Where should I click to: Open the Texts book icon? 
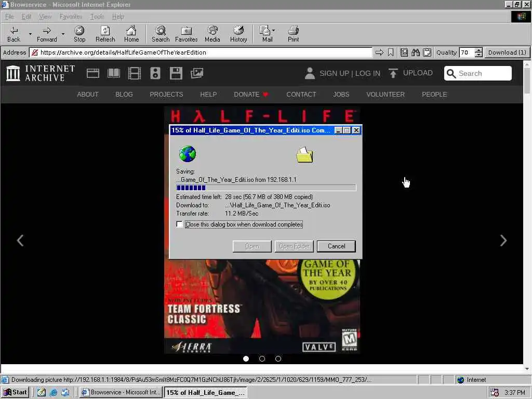tap(114, 73)
